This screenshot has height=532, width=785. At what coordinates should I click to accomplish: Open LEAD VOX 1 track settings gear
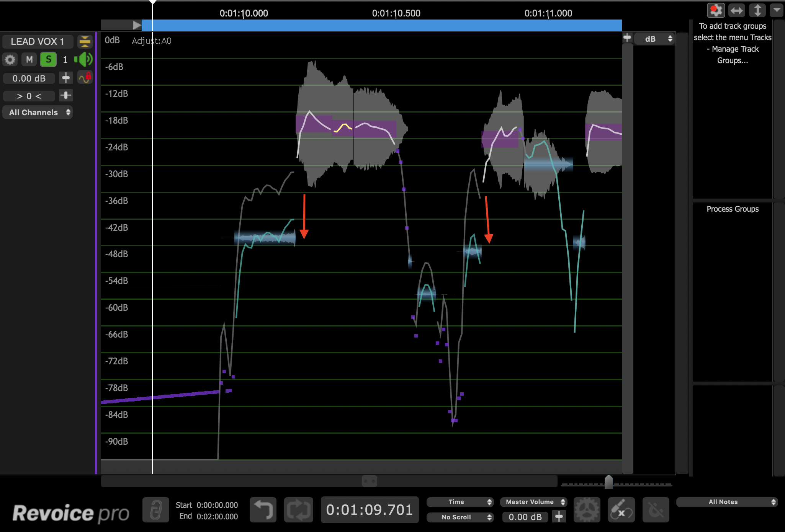click(x=10, y=60)
